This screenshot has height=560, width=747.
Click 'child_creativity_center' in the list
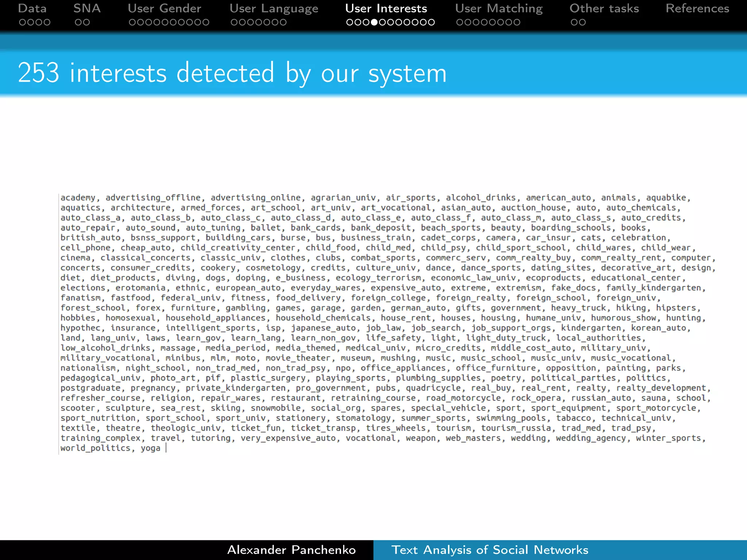coord(238,248)
